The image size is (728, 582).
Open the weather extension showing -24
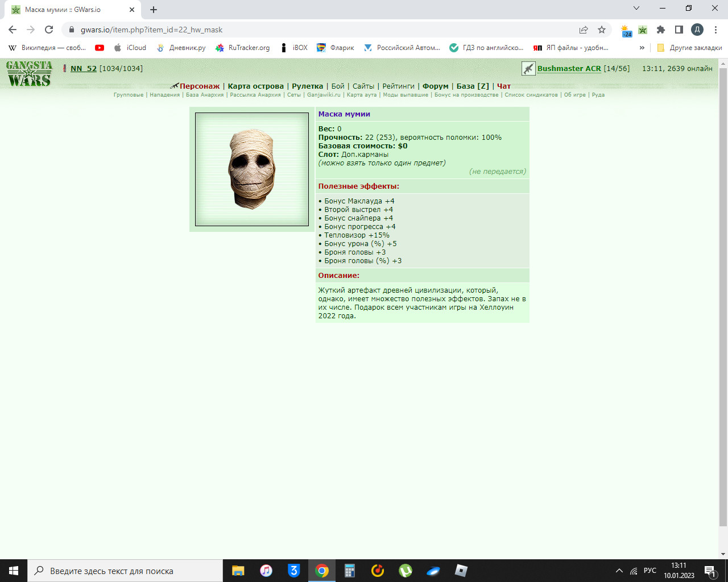(626, 30)
